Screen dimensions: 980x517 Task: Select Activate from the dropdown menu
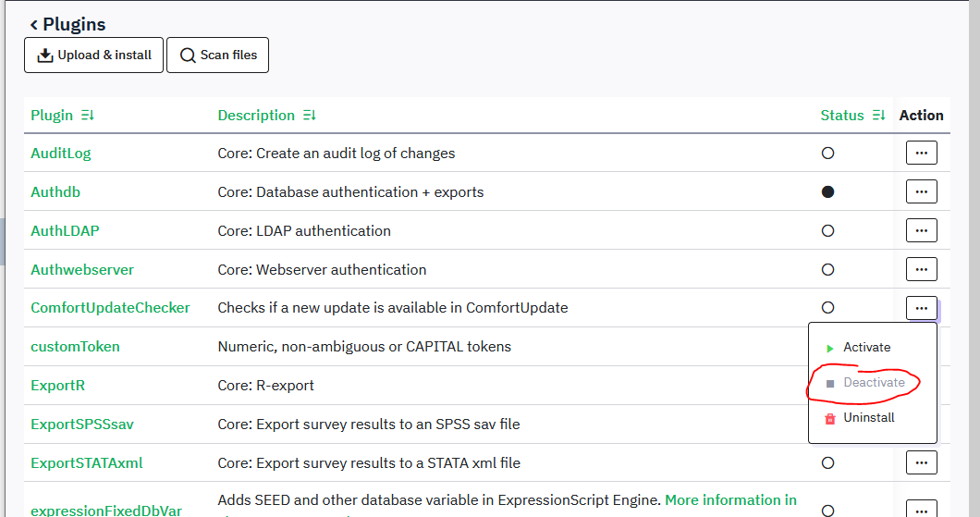pyautogui.click(x=866, y=348)
